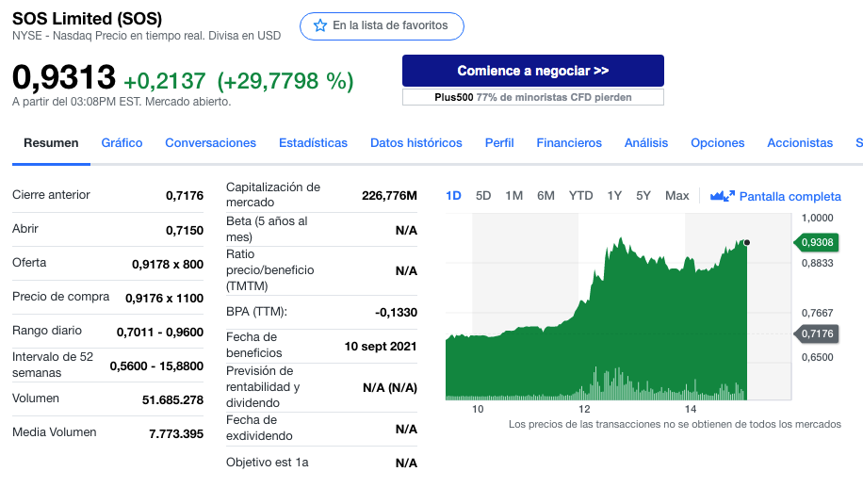The image size is (863, 504).
Task: Switch to the Accionistas tab
Action: (x=800, y=143)
